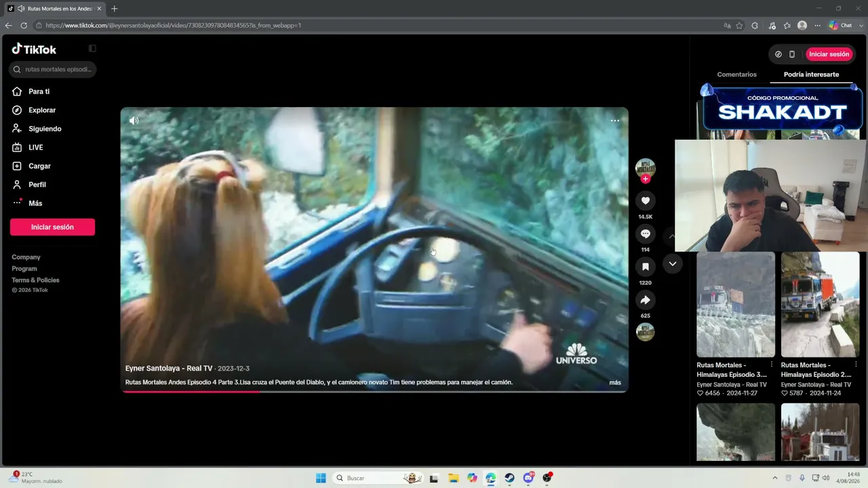
Task: Mute the tab from the tab audio icon
Action: (21, 9)
